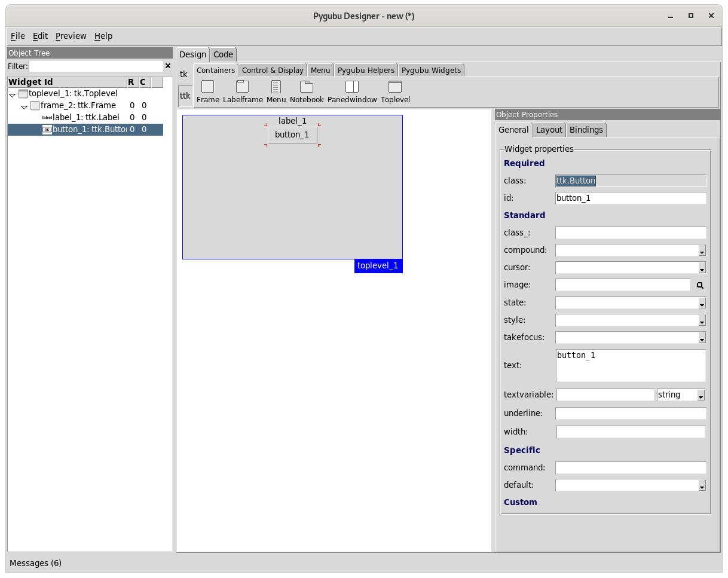Collapse the toplevel_1 tree node
The image size is (728, 578).
[x=12, y=94]
